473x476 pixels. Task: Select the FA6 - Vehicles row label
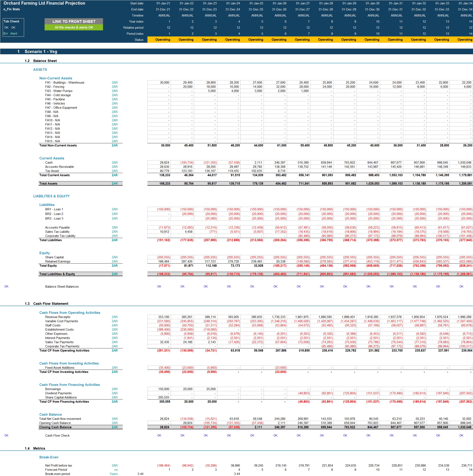[55, 103]
